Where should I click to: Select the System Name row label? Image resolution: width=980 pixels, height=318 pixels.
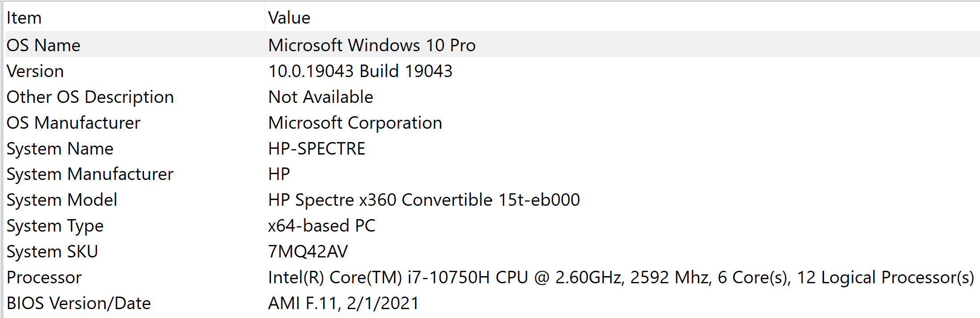pos(60,149)
